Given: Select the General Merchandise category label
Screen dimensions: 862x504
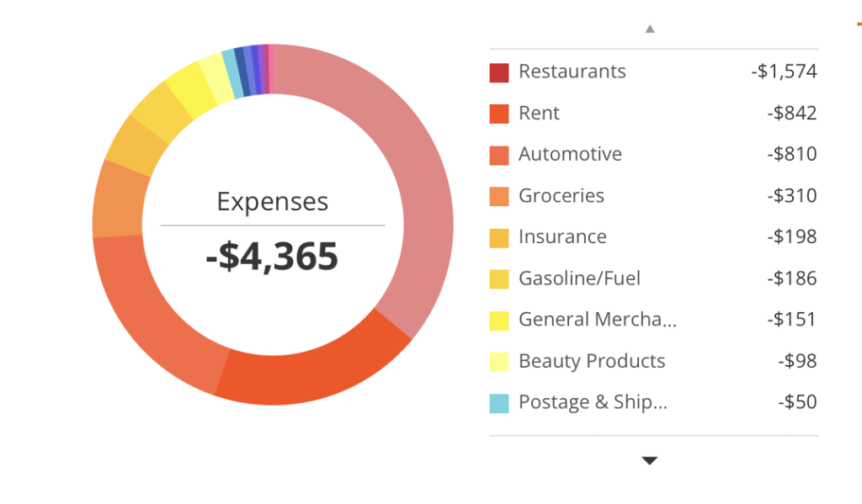Looking at the screenshot, I should coord(597,320).
